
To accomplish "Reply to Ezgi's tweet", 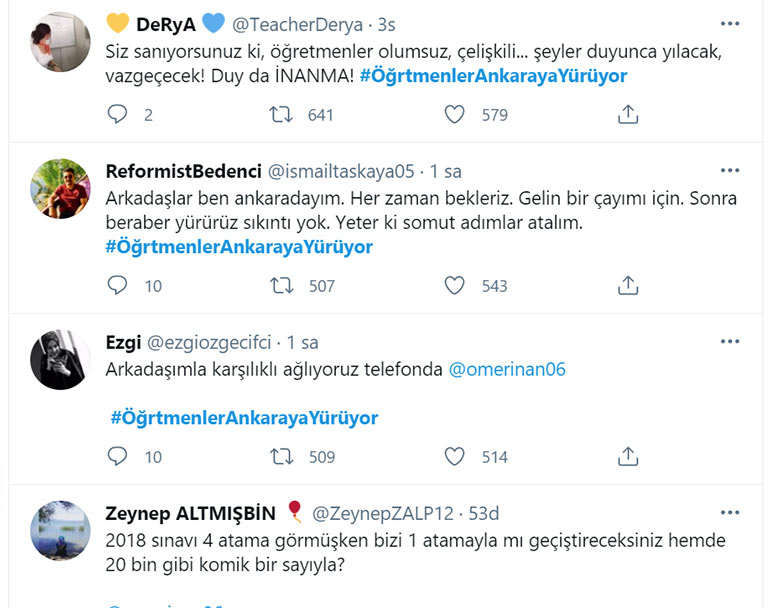I will pyautogui.click(x=117, y=457).
